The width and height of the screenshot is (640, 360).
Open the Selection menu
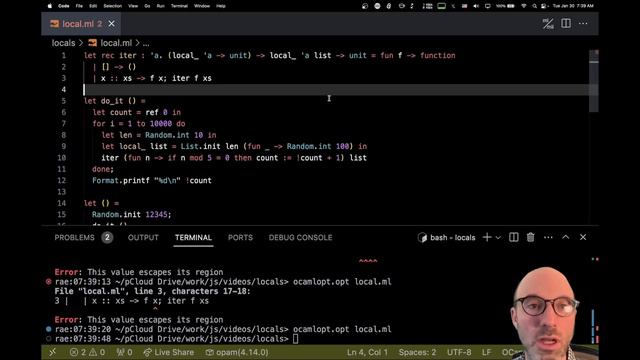(113, 6)
